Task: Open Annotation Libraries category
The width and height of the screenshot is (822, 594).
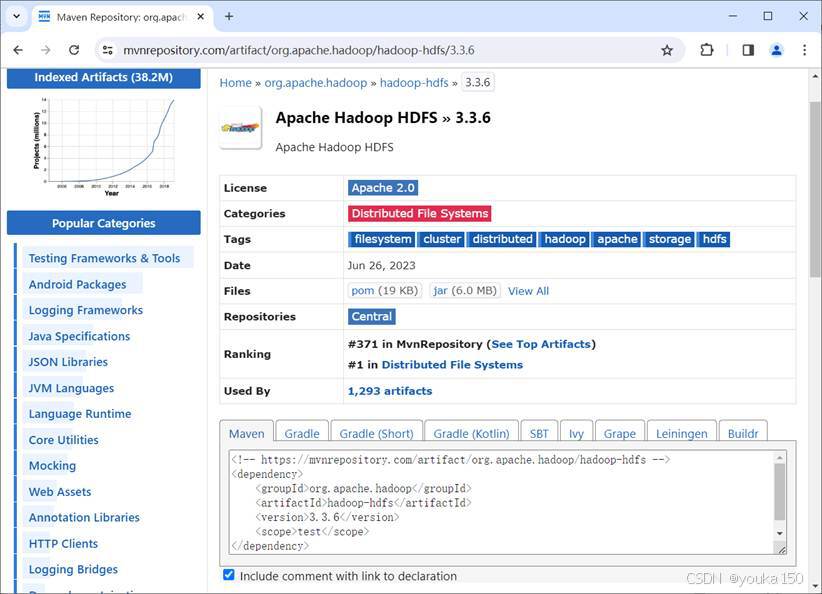Action: 84,518
